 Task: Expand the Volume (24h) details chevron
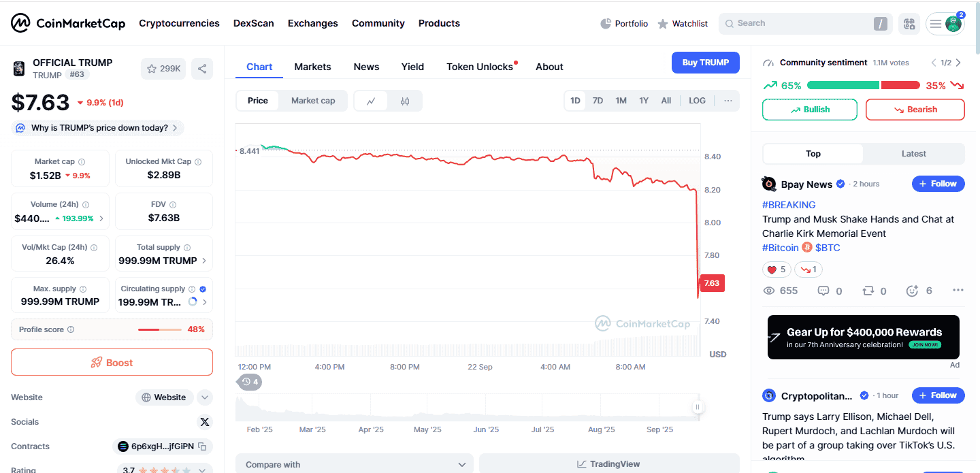pos(101,218)
